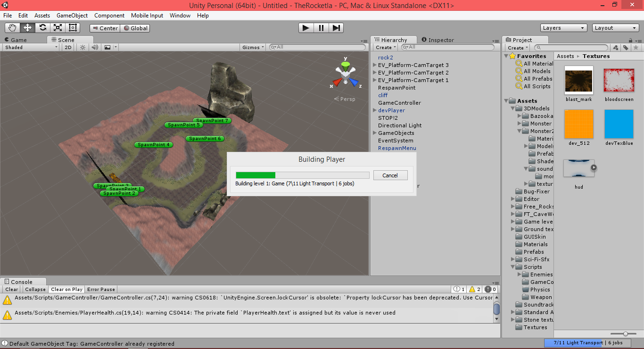This screenshot has width=644, height=349.
Task: Toggle 2D scene view mode
Action: point(68,47)
